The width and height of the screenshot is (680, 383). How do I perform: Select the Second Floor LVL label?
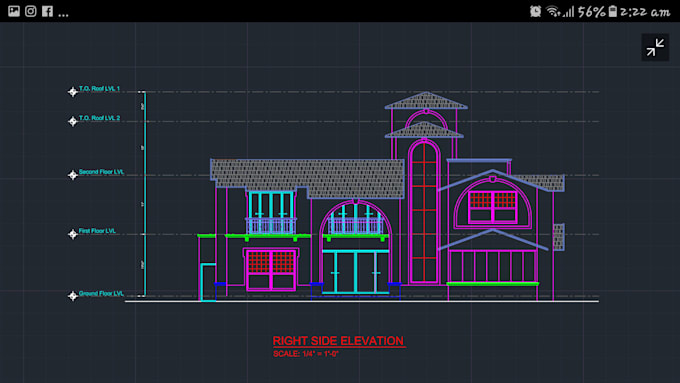pos(101,172)
